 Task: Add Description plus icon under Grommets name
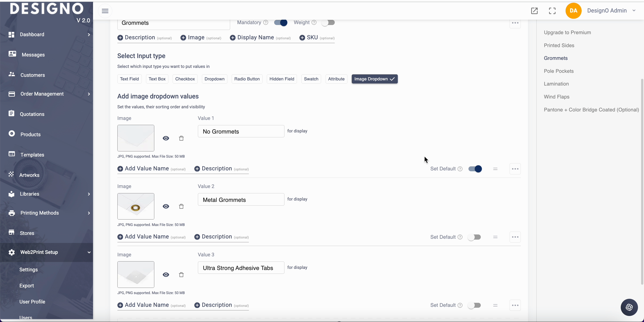click(x=120, y=38)
